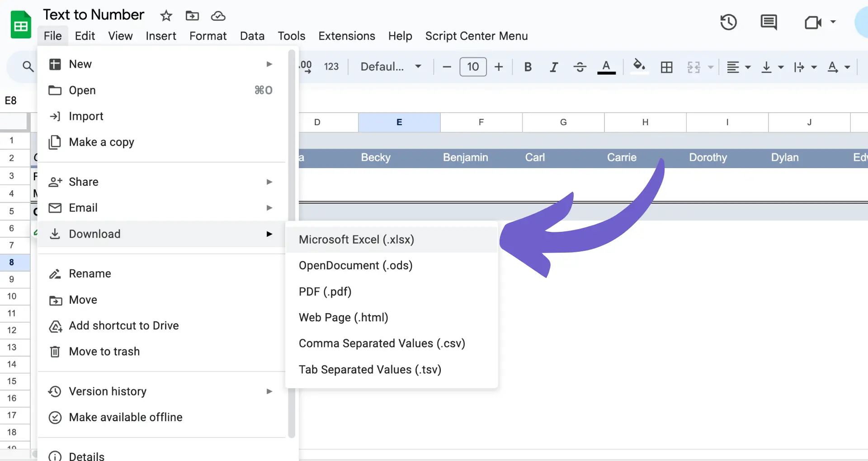Image resolution: width=868 pixels, height=461 pixels.
Task: Increase decimal places button
Action: pyautogui.click(x=306, y=66)
